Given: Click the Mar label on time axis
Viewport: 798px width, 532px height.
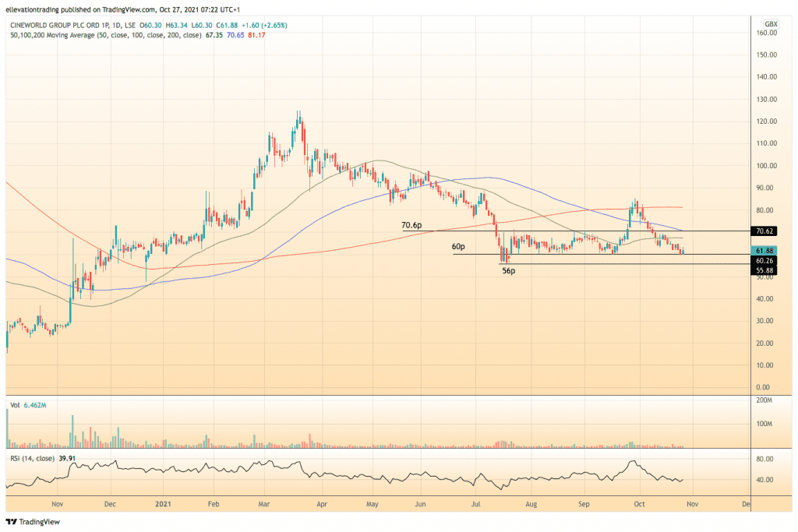Looking at the screenshot, I should point(263,504).
